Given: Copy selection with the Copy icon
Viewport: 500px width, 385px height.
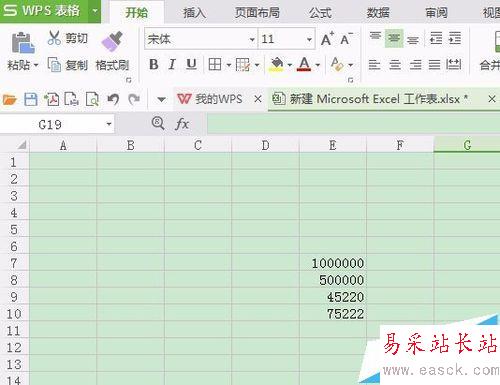Looking at the screenshot, I should point(54,64).
